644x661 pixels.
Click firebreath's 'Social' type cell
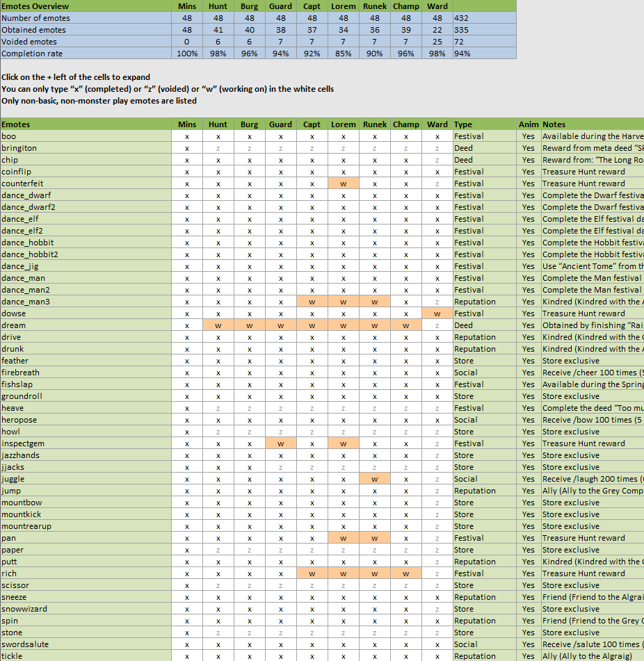pos(485,373)
